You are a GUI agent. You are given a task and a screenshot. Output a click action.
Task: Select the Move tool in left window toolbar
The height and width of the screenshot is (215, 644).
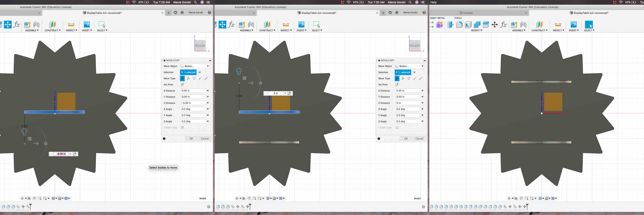click(x=8, y=25)
